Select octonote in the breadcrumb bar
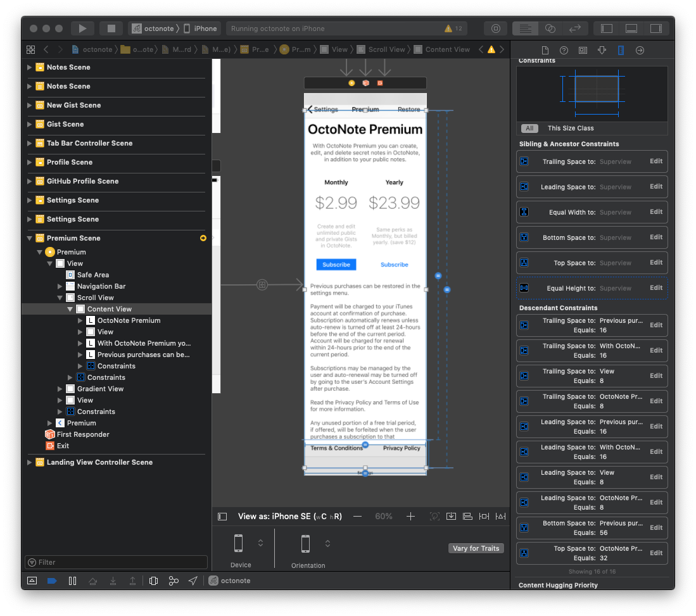This screenshot has width=696, height=616. [x=92, y=49]
